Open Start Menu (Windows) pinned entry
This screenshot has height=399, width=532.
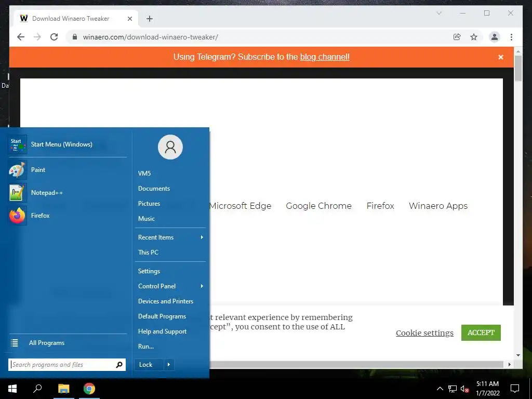pyautogui.click(x=68, y=144)
